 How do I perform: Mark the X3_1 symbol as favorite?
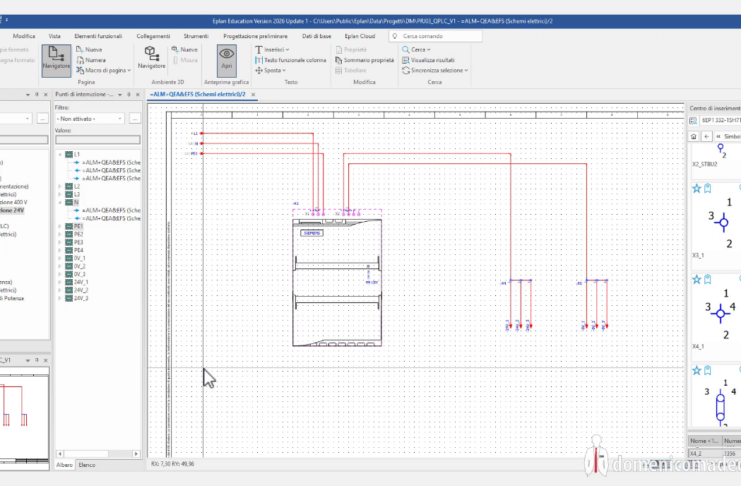point(696,187)
